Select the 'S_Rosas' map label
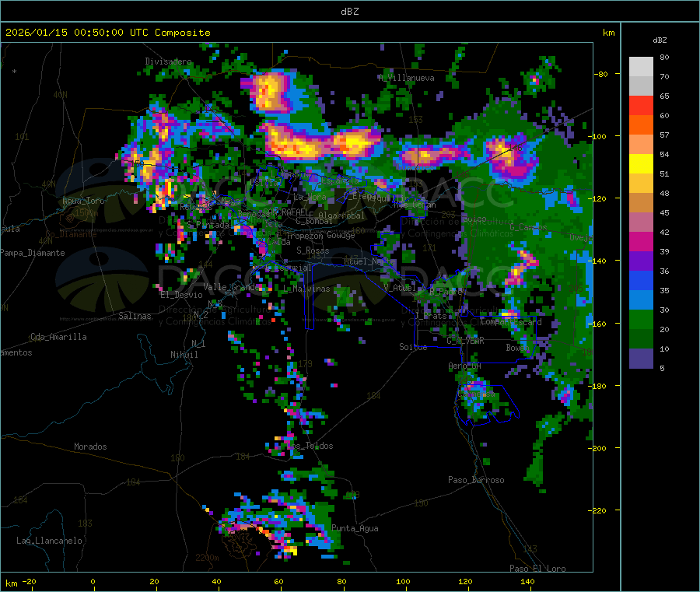700x592 pixels. [x=313, y=251]
